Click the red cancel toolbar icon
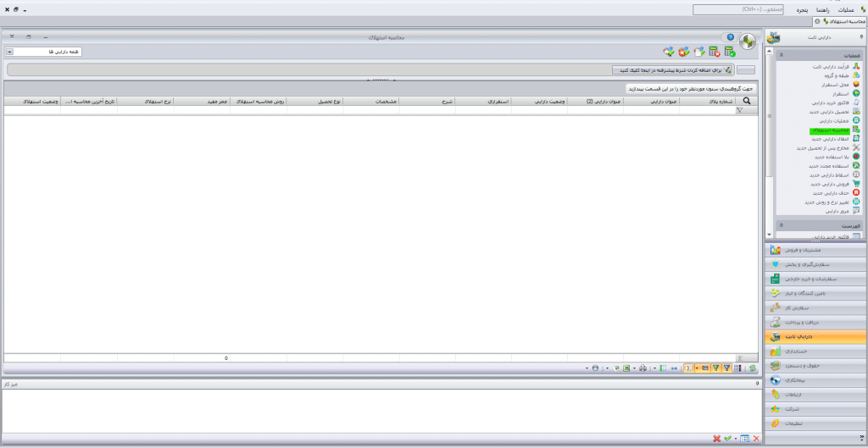 point(684,52)
